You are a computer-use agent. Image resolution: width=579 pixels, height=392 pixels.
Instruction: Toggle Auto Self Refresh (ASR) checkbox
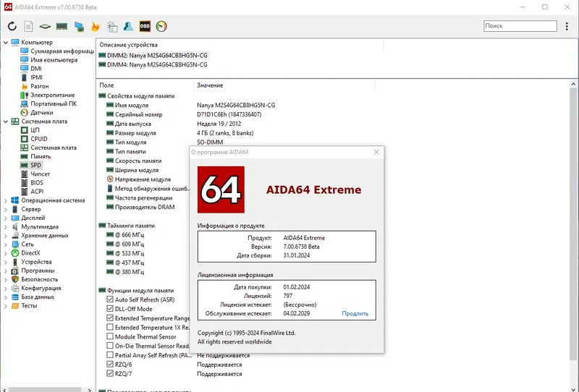[x=110, y=299]
